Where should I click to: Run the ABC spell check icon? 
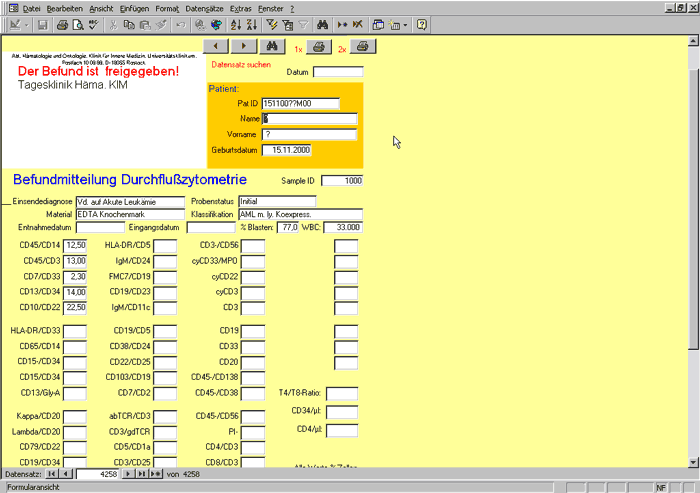tap(93, 25)
